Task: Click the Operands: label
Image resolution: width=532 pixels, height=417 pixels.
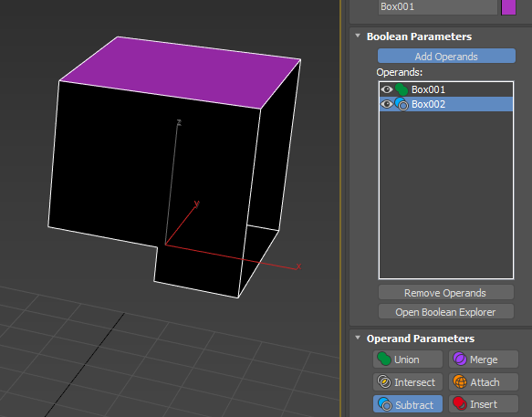Action: [x=400, y=72]
